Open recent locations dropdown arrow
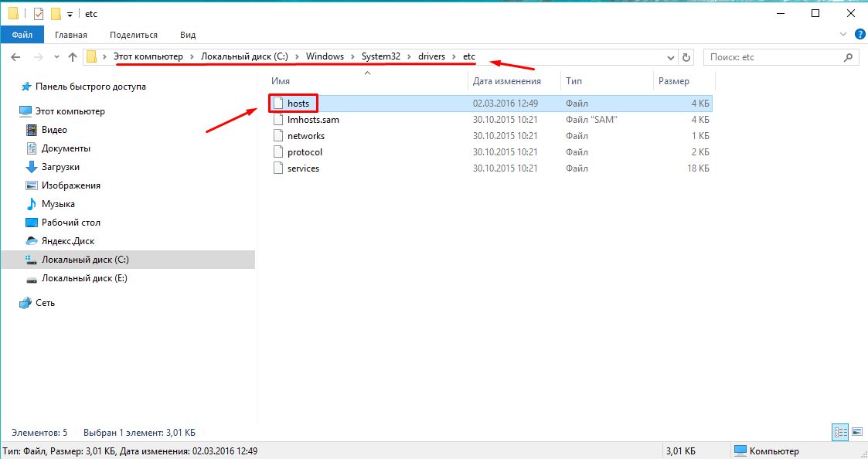Screen dimensions: 868x459 [56, 57]
